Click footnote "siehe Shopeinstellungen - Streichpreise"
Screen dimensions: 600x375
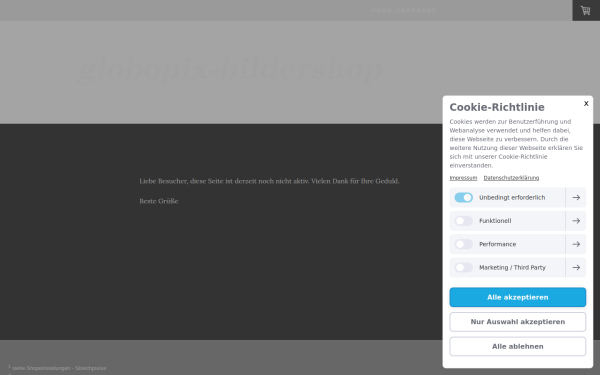point(59,368)
